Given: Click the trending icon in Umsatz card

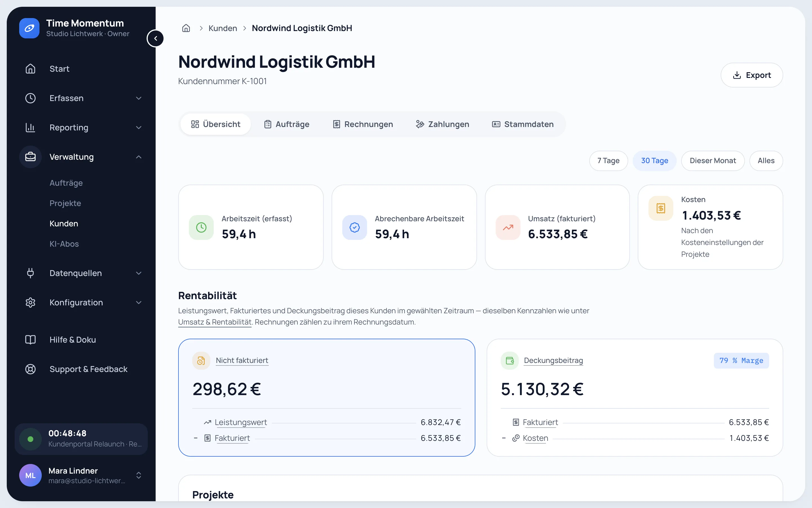Looking at the screenshot, I should coord(508,227).
